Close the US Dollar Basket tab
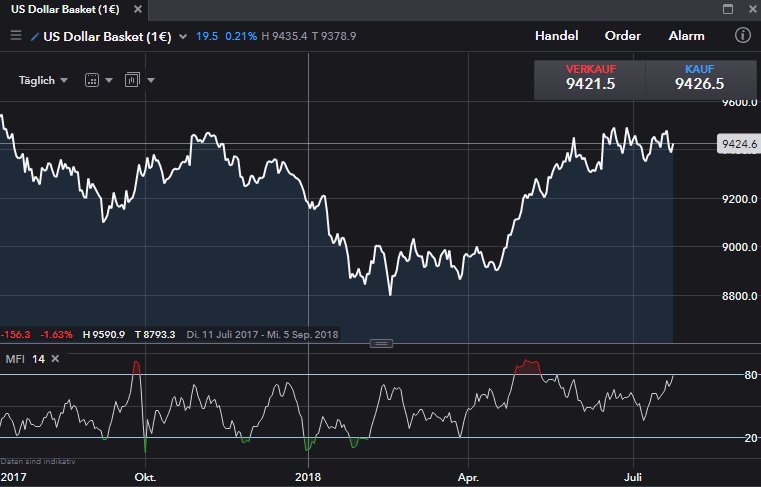This screenshot has height=487, width=761. pyautogui.click(x=137, y=9)
